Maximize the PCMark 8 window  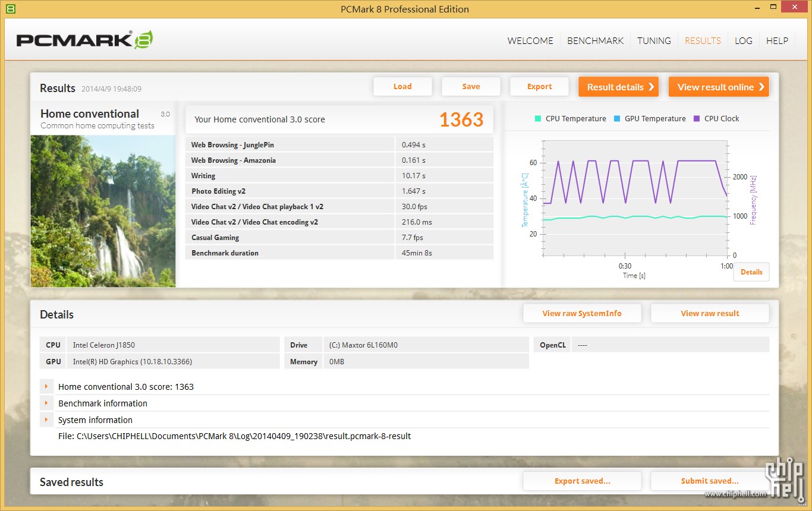click(x=773, y=6)
